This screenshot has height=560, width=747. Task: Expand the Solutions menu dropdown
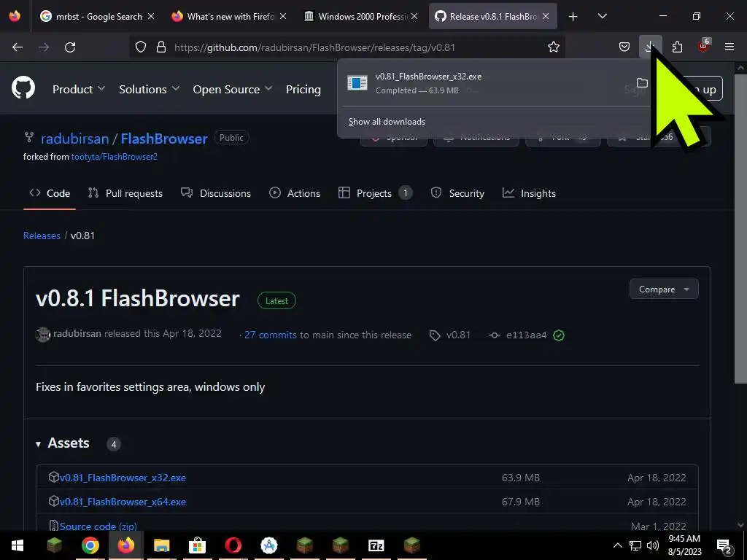[x=149, y=89]
